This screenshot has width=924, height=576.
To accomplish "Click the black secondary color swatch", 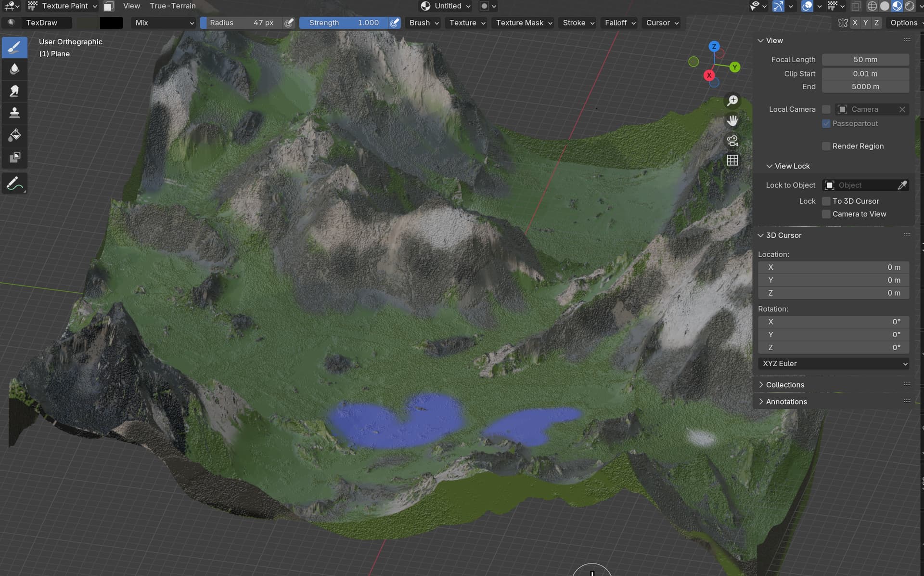I will point(111,23).
